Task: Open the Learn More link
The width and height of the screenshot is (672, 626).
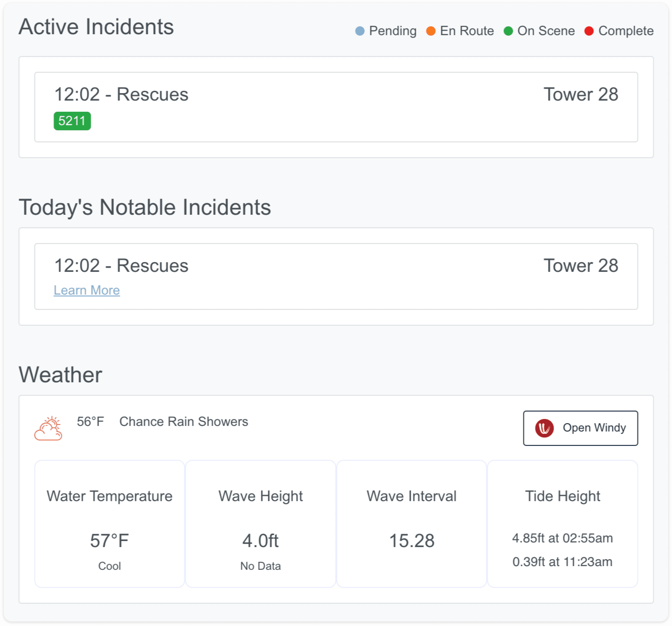Action: [x=87, y=290]
